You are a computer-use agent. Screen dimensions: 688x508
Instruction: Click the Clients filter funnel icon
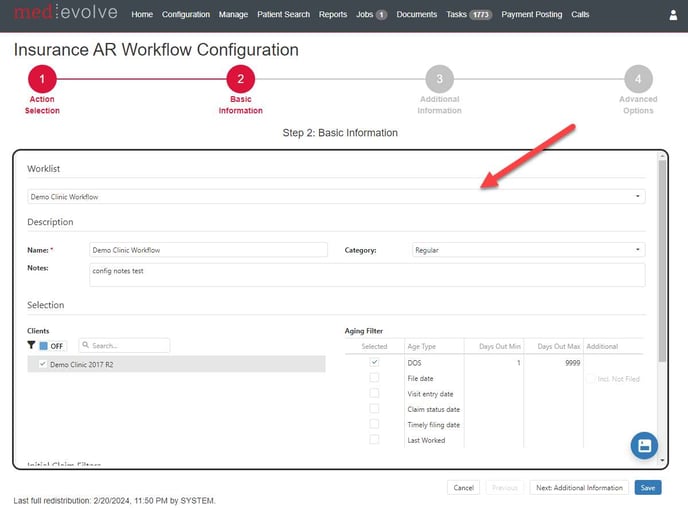(31, 345)
